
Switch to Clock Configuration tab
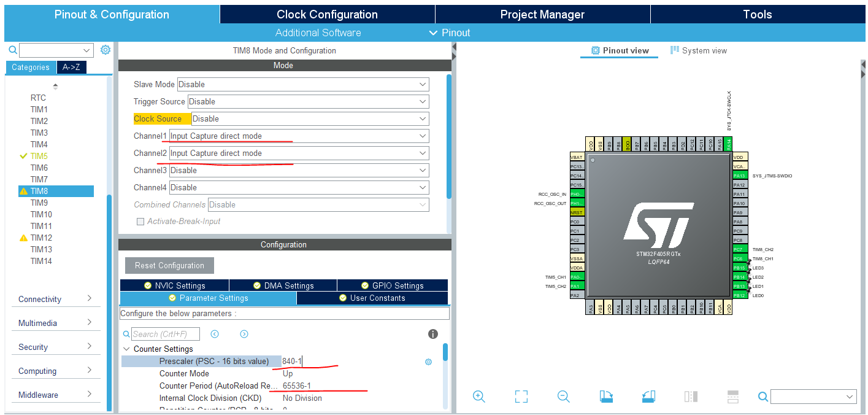[x=327, y=14]
